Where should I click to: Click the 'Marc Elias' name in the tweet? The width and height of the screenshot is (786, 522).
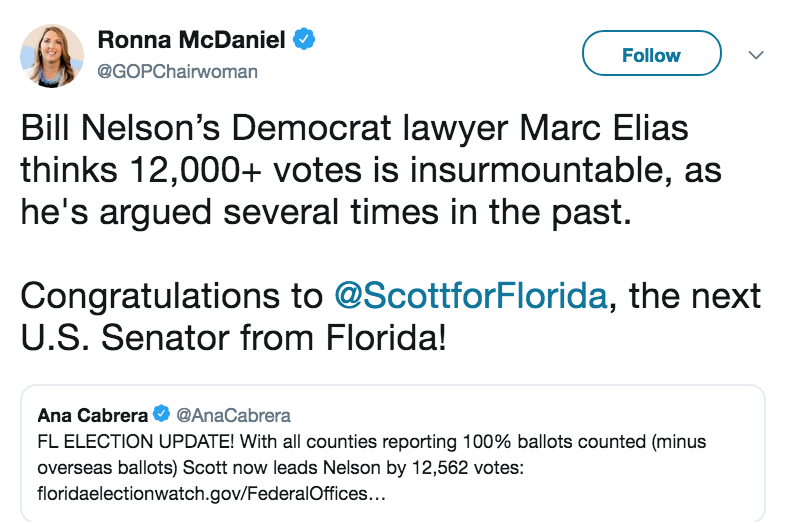click(604, 128)
